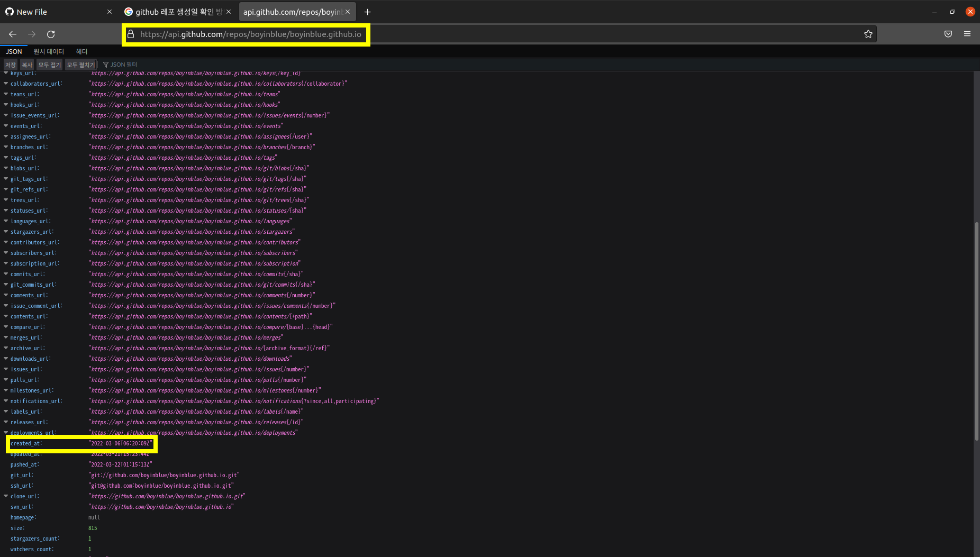
Task: Select the pulls_url key label
Action: click(24, 380)
